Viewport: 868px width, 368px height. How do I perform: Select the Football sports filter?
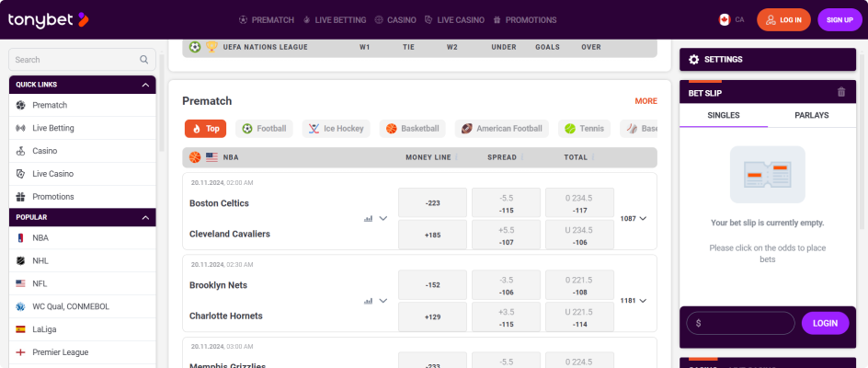[x=264, y=129]
